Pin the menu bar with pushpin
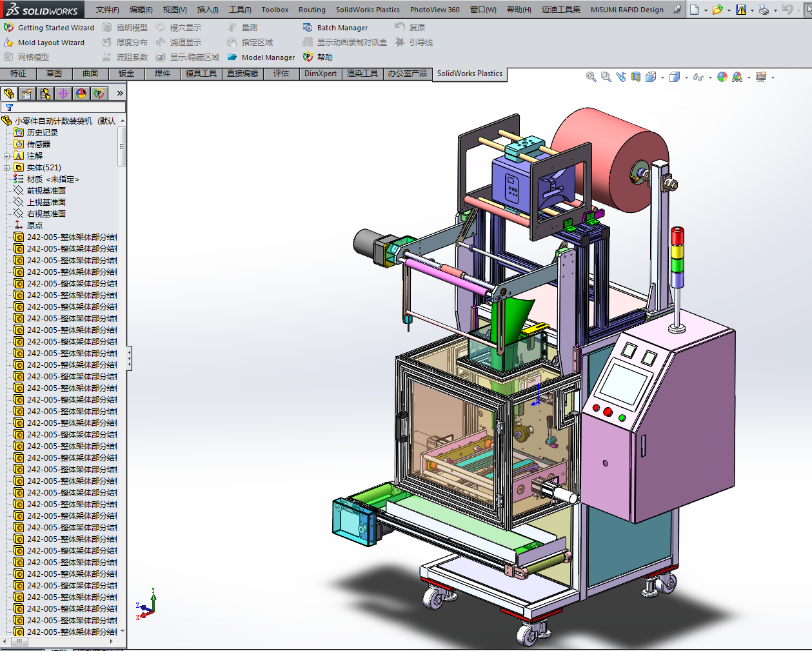Viewport: 812px width, 651px height. [x=677, y=10]
